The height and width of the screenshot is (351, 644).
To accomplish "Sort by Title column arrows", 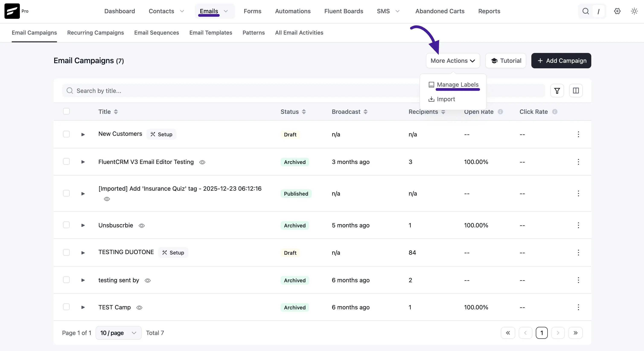I will [116, 112].
